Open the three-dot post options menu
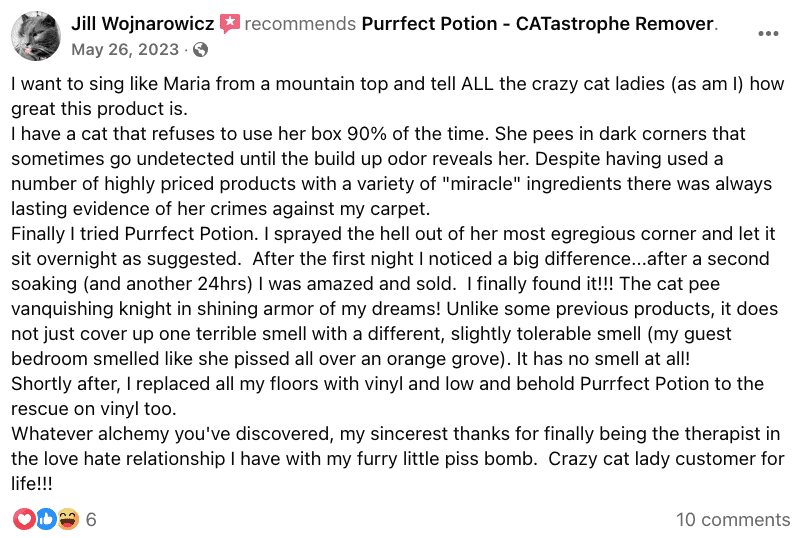The width and height of the screenshot is (803, 538). coord(767,34)
